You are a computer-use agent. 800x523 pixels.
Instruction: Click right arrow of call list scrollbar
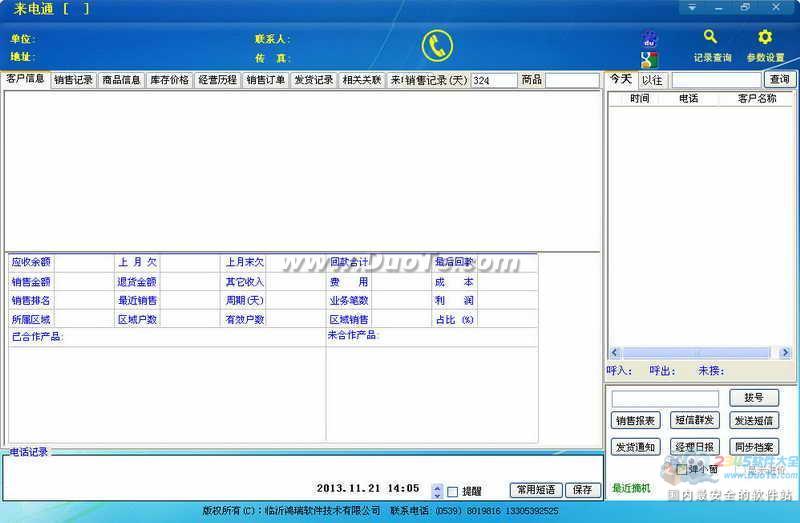tap(786, 353)
